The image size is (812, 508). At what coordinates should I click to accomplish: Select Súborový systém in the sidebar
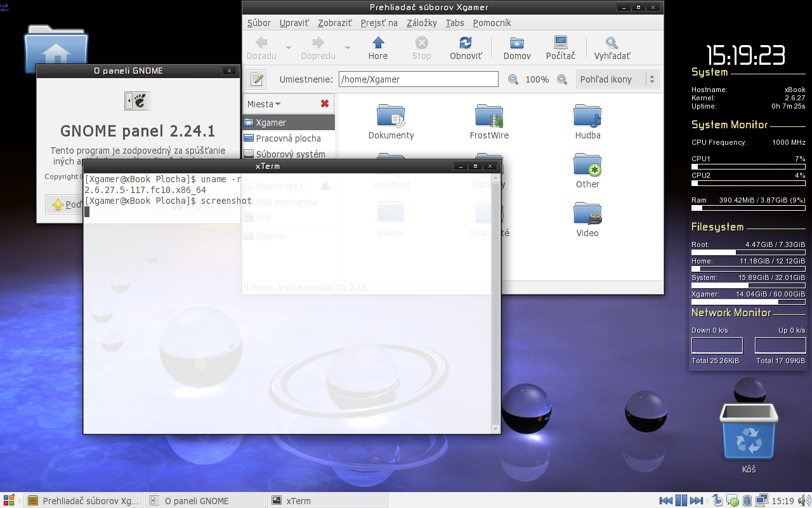(x=289, y=154)
